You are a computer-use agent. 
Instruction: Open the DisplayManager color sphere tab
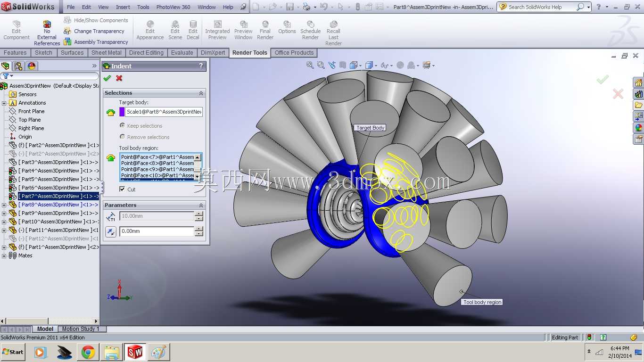(x=32, y=66)
